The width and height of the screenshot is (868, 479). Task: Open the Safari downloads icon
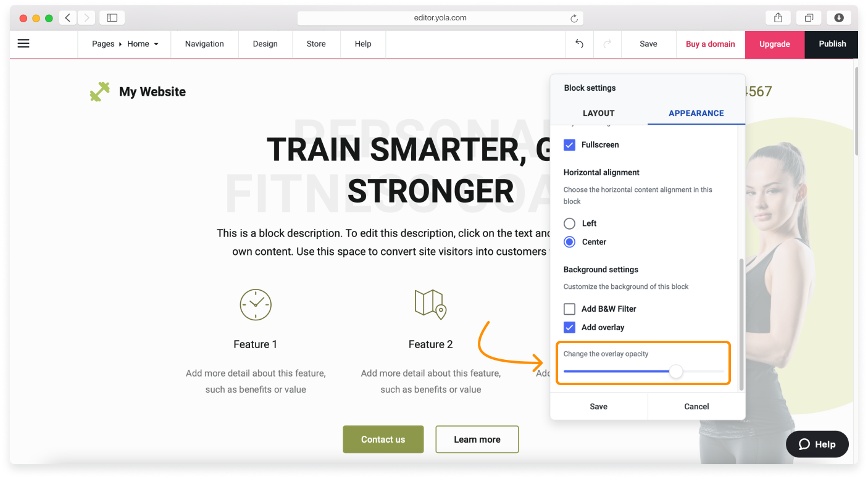pos(839,18)
